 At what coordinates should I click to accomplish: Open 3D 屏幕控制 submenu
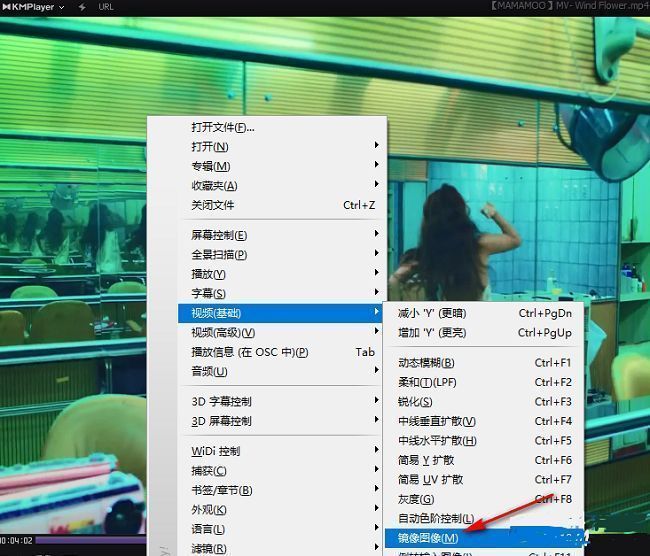(x=281, y=421)
